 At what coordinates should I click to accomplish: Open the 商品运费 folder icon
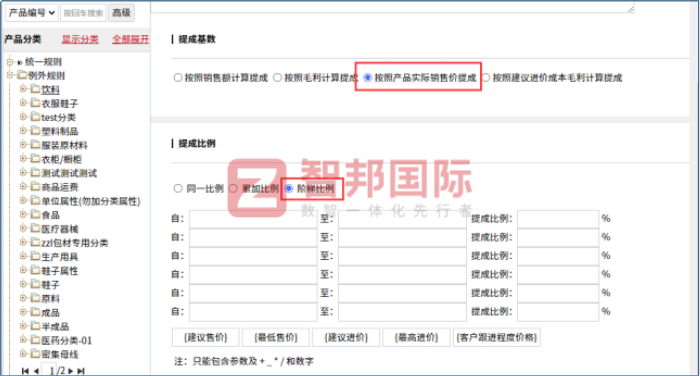(35, 187)
